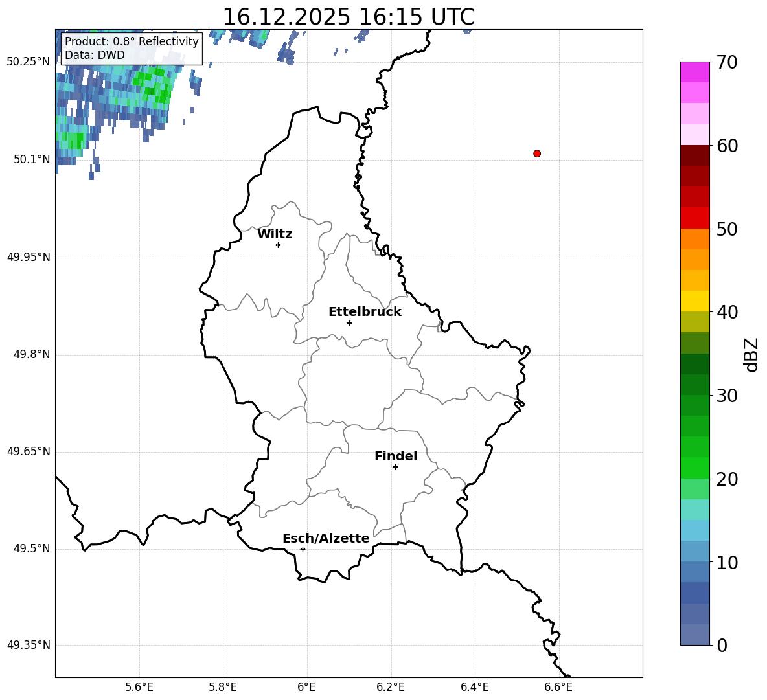Click the dark maroon colorbar segment below 60

[694, 155]
